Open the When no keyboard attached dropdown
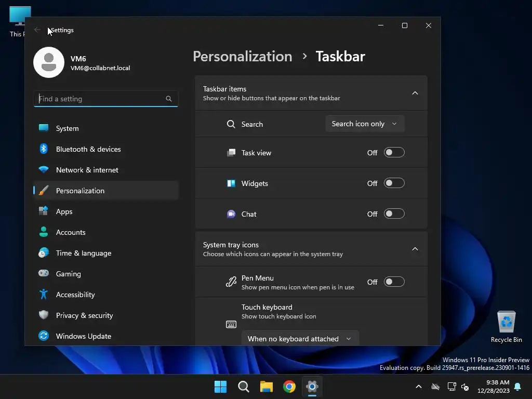532x399 pixels. (300, 339)
